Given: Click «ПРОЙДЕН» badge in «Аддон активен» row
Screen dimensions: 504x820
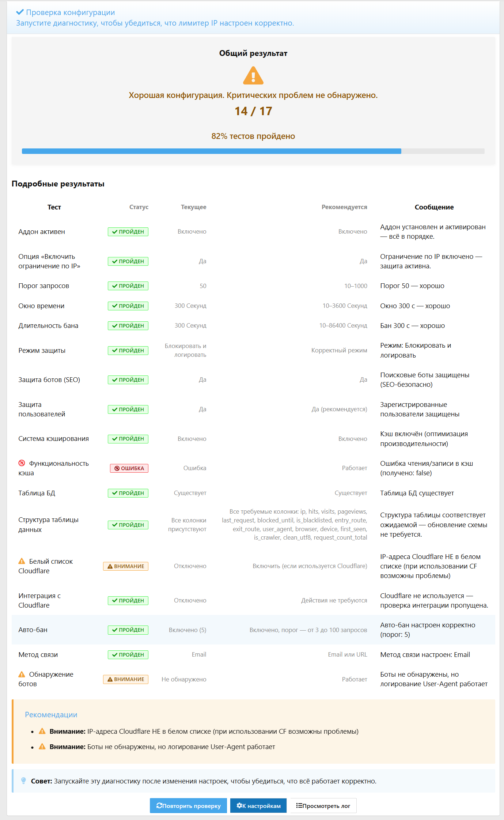Looking at the screenshot, I should [x=128, y=232].
